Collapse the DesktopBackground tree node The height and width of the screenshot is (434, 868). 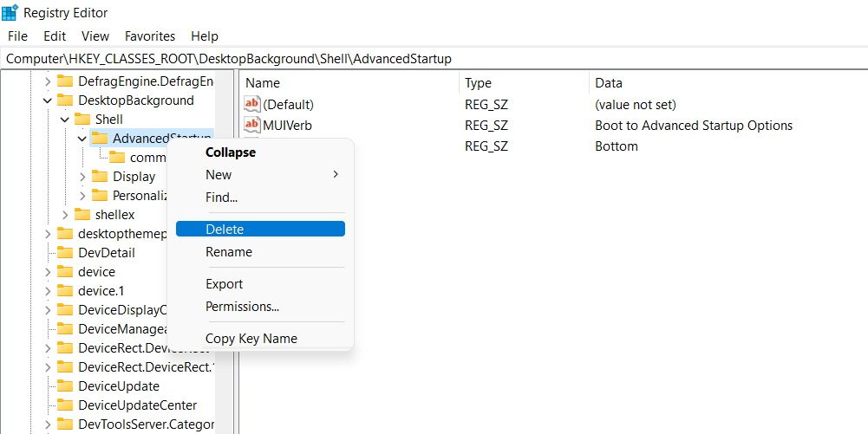(48, 100)
